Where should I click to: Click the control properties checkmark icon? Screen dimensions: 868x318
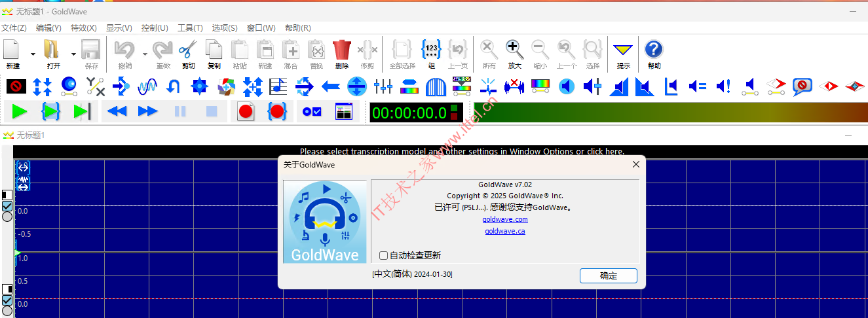312,112
